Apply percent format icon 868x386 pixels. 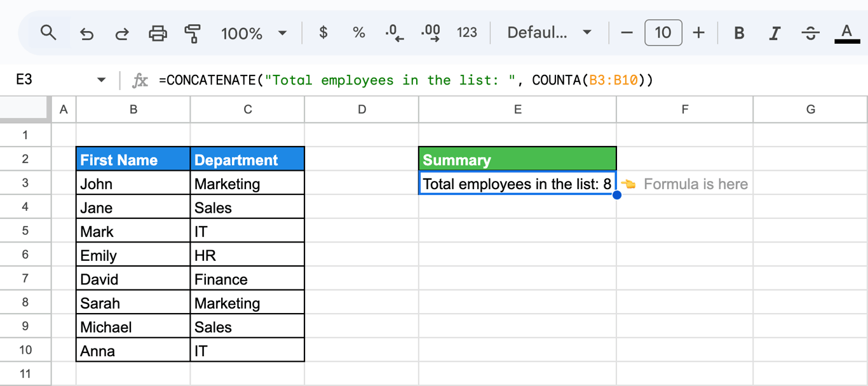point(359,32)
